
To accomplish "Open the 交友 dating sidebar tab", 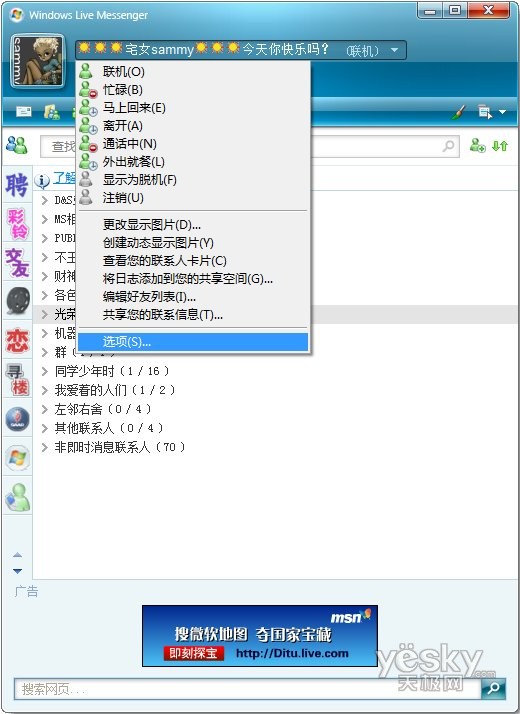I will [x=17, y=263].
